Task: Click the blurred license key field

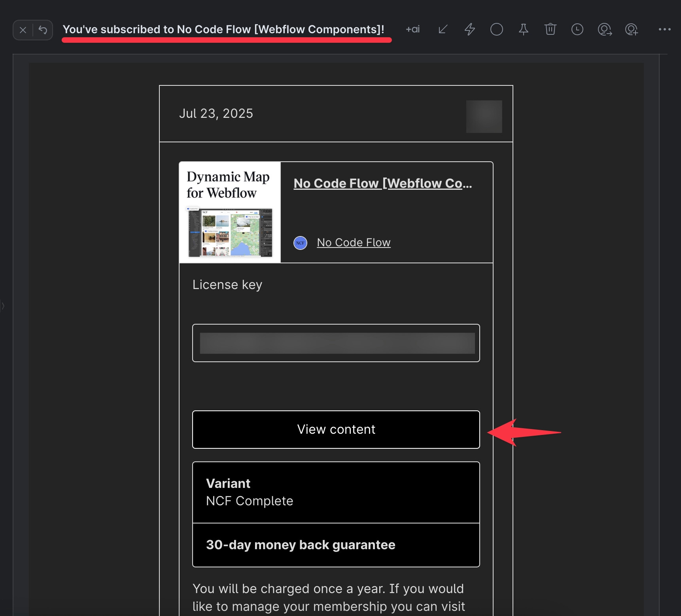Action: point(336,343)
